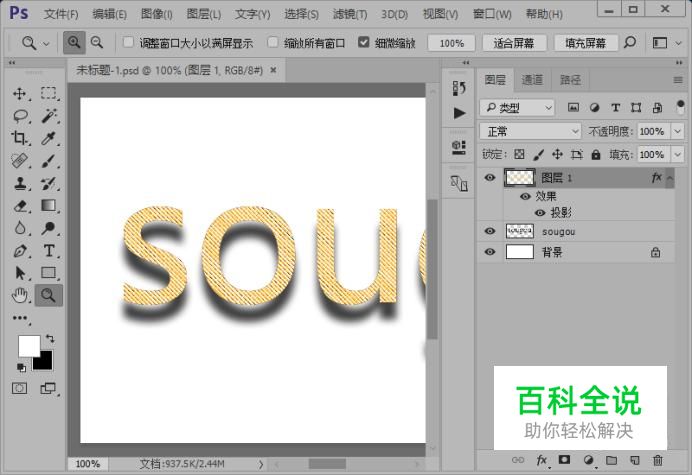Open the 图像(I) menu
The height and width of the screenshot is (475, 692).
click(157, 14)
